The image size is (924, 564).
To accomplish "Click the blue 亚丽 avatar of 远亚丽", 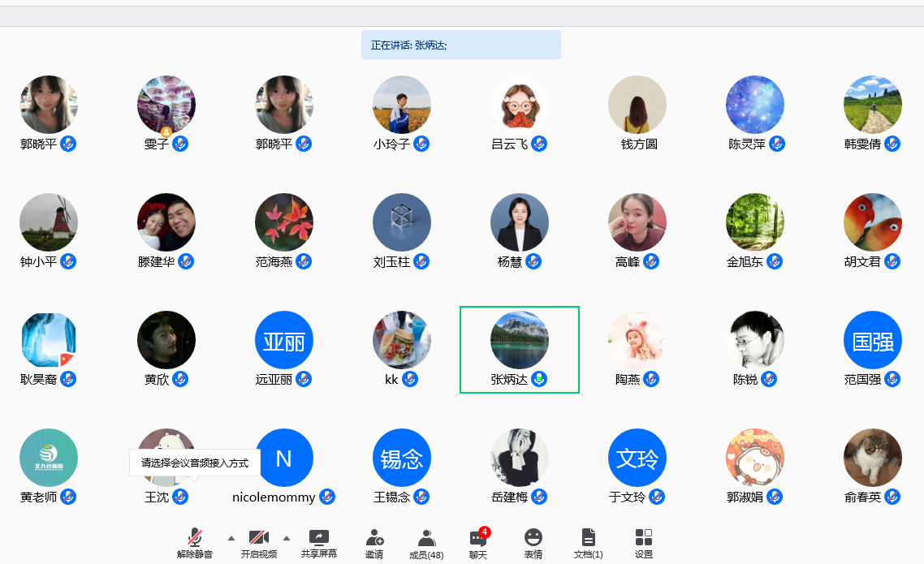I will [x=284, y=340].
